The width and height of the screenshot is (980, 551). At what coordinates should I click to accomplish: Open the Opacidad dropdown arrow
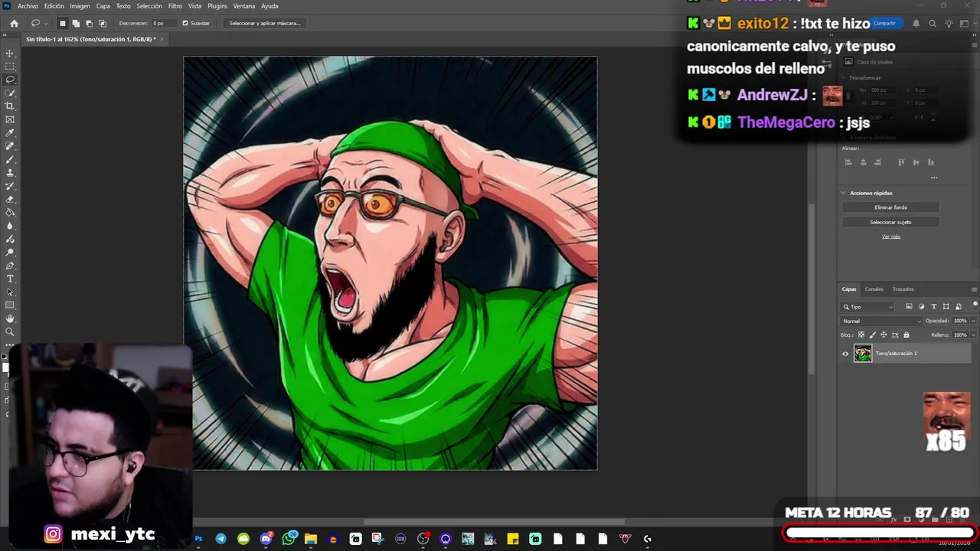[973, 321]
